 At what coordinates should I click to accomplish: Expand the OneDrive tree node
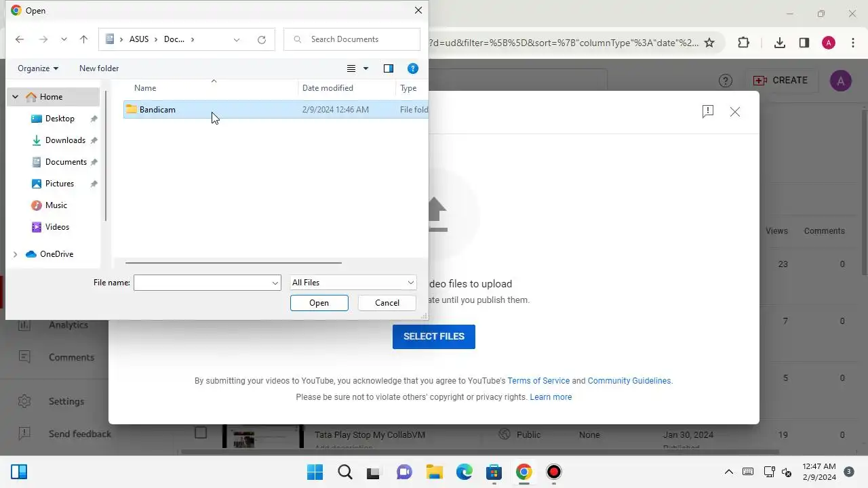[15, 254]
